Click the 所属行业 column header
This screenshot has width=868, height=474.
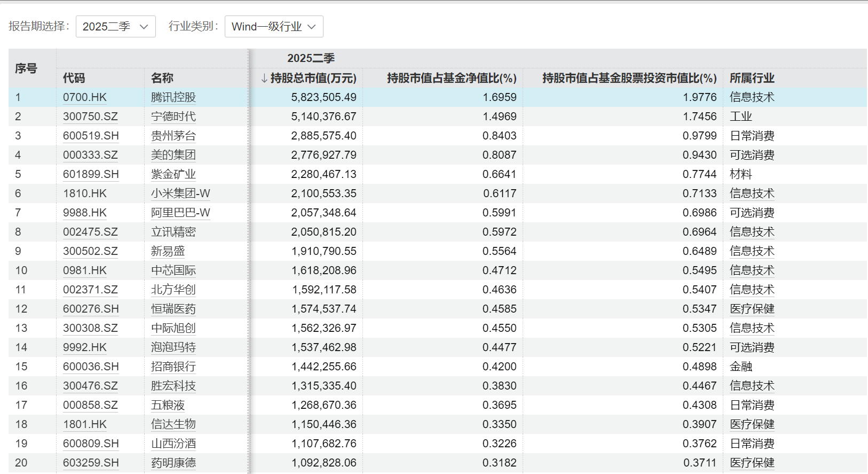click(752, 79)
